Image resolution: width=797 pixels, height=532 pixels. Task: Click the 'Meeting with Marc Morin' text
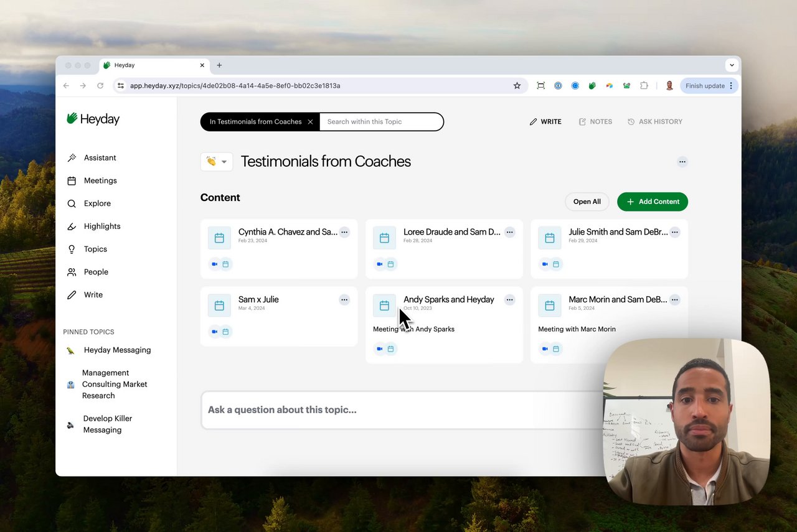click(577, 329)
